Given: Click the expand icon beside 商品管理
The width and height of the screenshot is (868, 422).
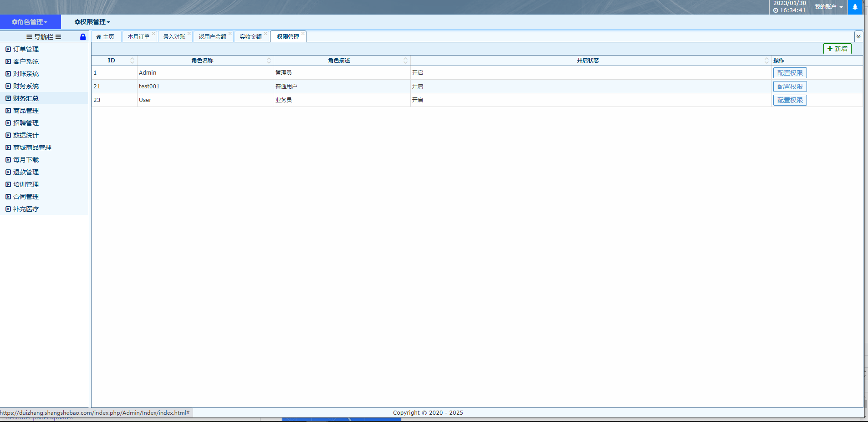Looking at the screenshot, I should pos(8,111).
